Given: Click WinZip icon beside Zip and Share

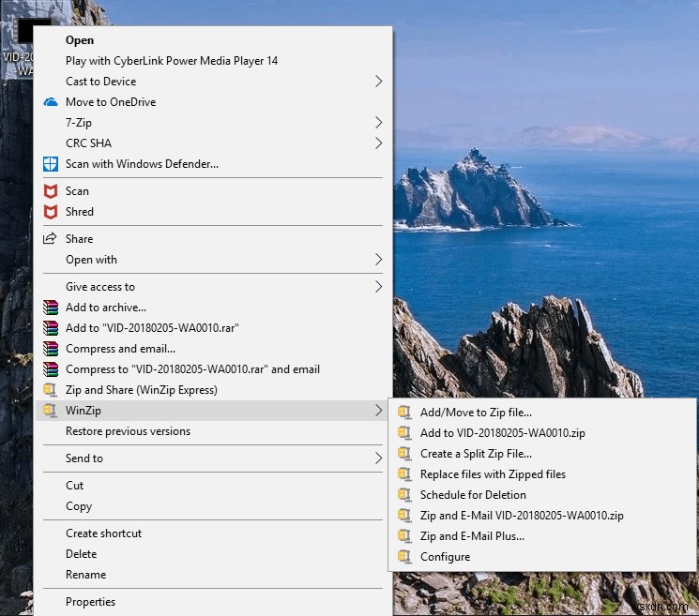Looking at the screenshot, I should [50, 390].
